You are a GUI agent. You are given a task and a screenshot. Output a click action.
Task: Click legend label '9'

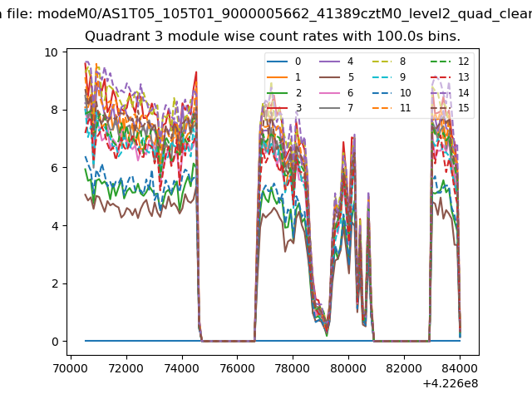[402, 77]
